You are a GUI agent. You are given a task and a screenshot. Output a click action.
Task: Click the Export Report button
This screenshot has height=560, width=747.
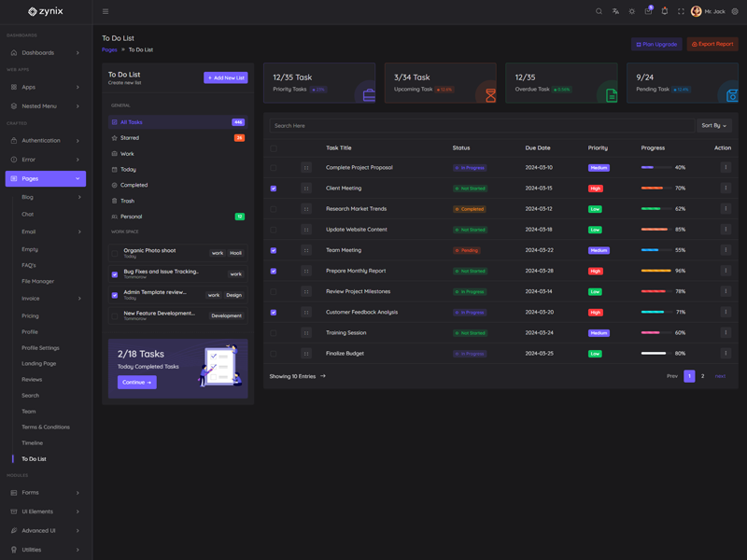pos(712,44)
